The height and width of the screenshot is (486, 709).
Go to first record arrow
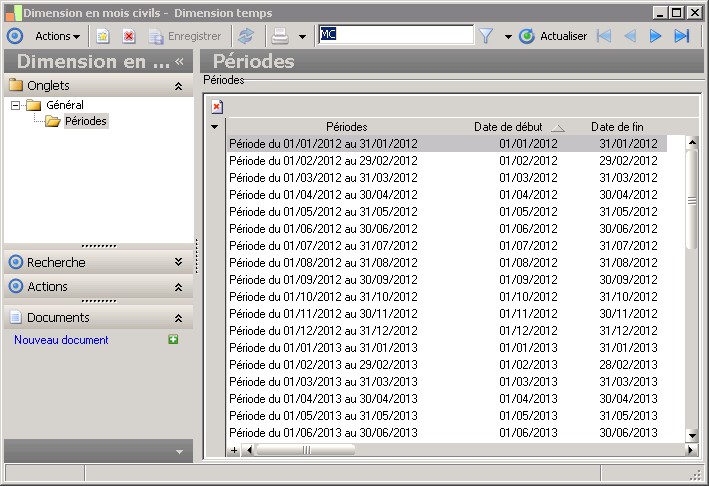coord(604,36)
